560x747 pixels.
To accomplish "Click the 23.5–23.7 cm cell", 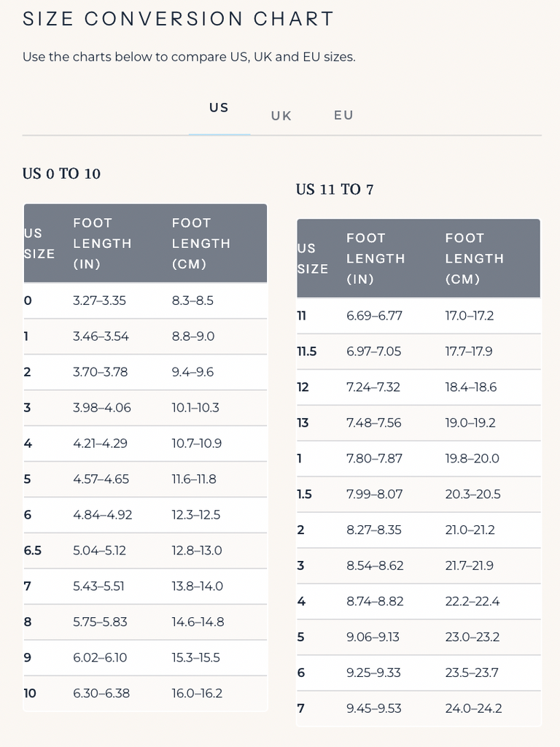I will click(x=472, y=673).
